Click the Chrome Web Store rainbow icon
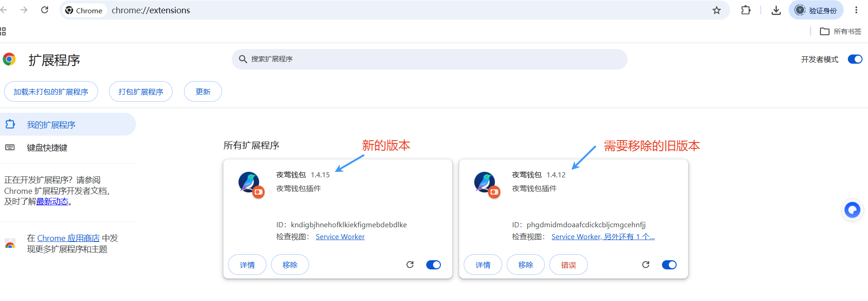868x301 pixels. pyautogui.click(x=10, y=243)
